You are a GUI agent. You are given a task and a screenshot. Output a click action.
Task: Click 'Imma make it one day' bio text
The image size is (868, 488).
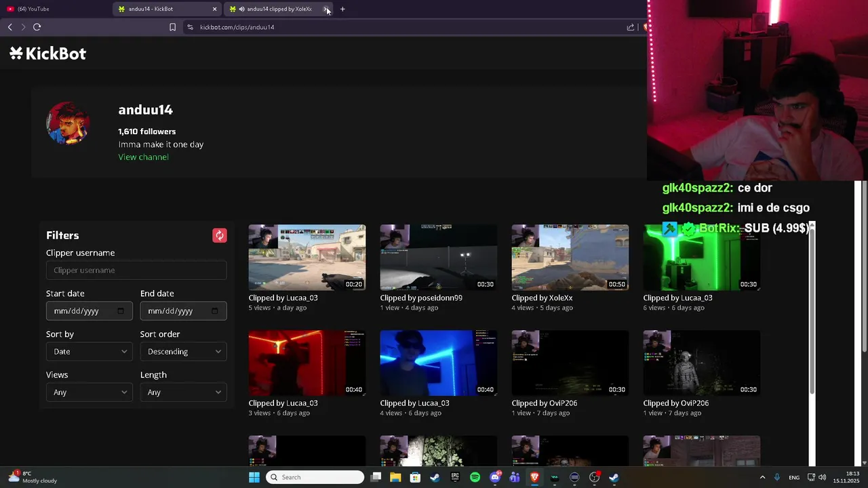(161, 144)
